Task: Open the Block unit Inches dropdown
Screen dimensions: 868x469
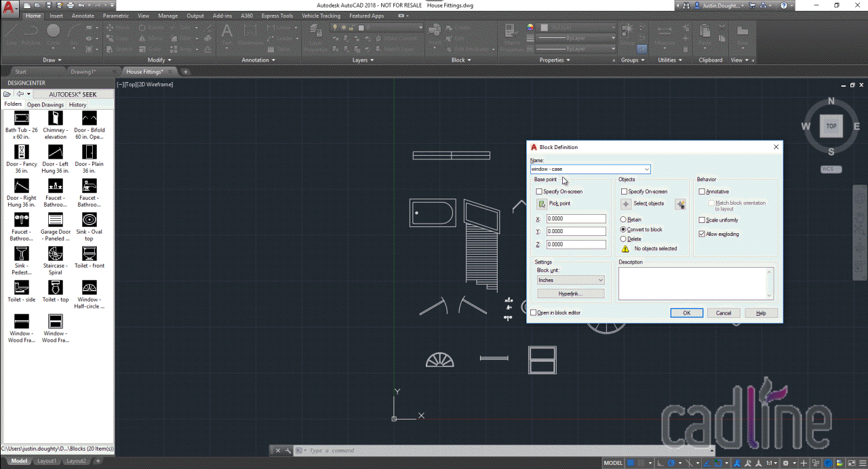Action: (x=600, y=280)
